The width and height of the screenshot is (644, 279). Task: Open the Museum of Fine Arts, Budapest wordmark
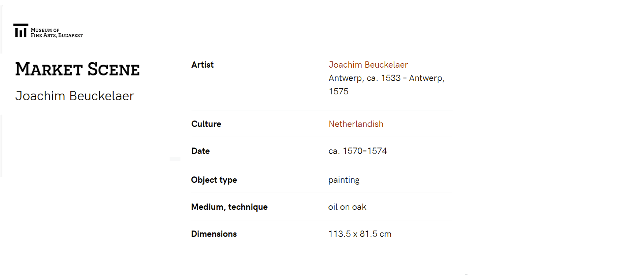57,33
